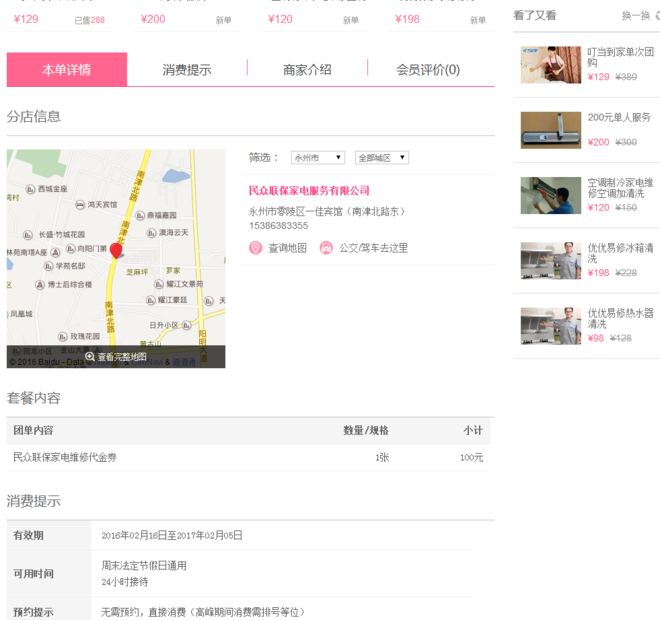The width and height of the screenshot is (660, 620).
Task: Open 查看完整地图 full map
Action: click(122, 357)
